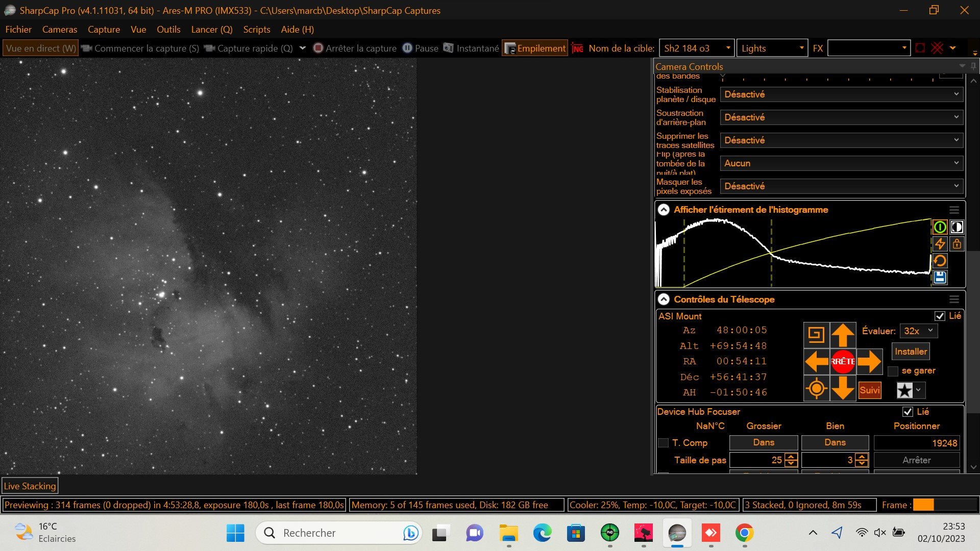Screen dimensions: 980x551
Task: Click the red square icon in the toolbar
Action: (920, 48)
